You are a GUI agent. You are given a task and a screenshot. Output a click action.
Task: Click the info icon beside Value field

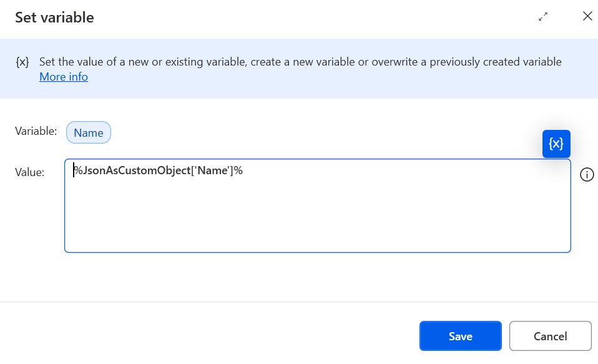[x=587, y=175]
